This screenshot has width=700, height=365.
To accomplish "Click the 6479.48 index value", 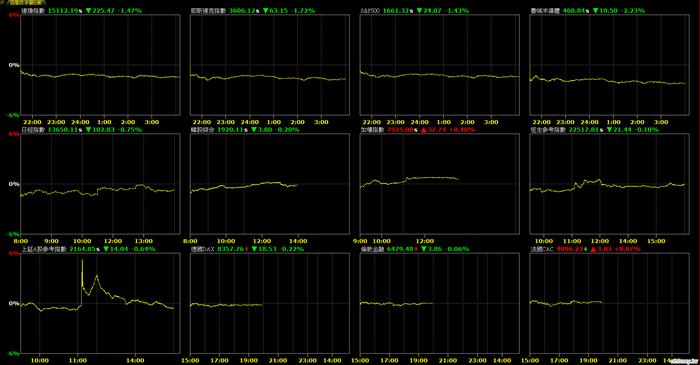I will click(x=401, y=249).
